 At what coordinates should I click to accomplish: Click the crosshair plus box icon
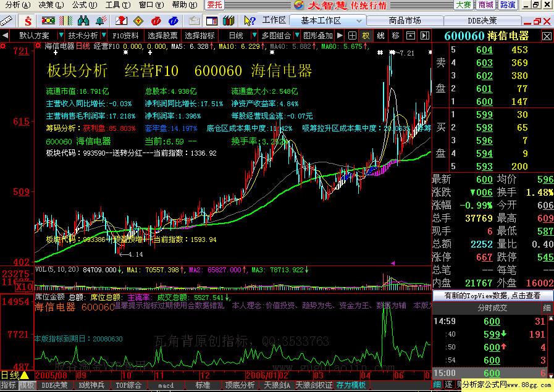click(x=352, y=35)
